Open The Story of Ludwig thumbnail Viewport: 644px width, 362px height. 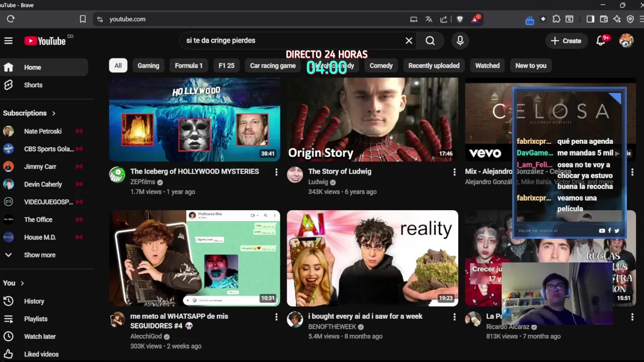coord(372,120)
